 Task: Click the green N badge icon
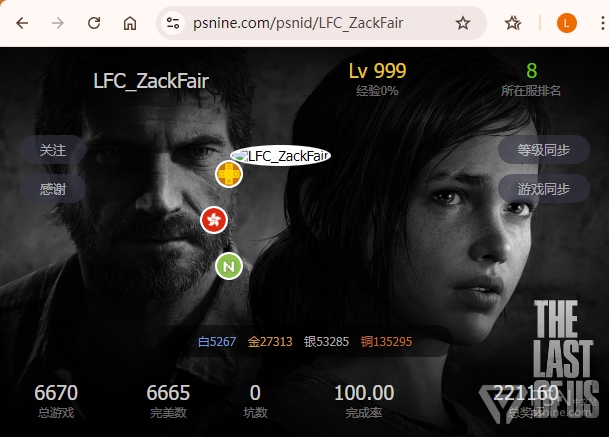(229, 266)
